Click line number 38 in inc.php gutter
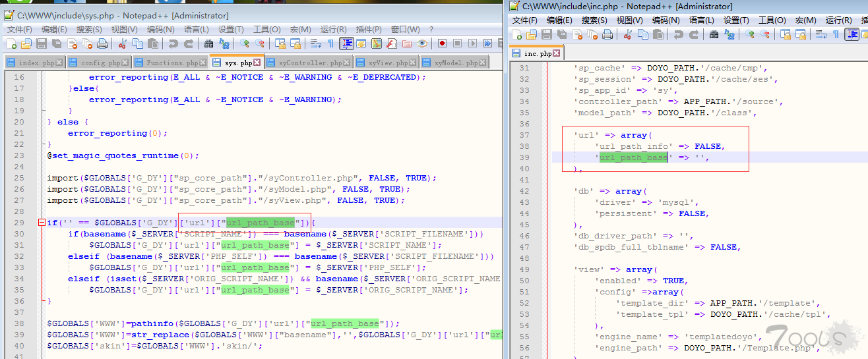The width and height of the screenshot is (868, 359). (x=524, y=146)
